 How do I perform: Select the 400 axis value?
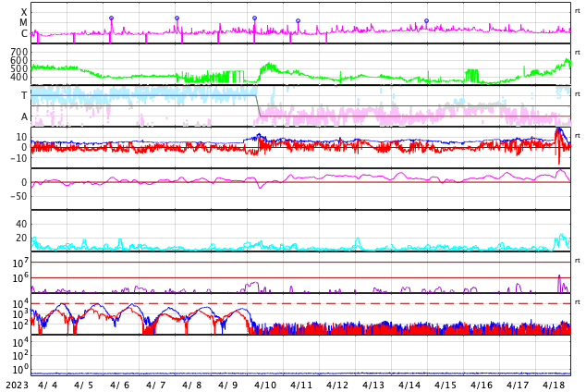coord(19,77)
